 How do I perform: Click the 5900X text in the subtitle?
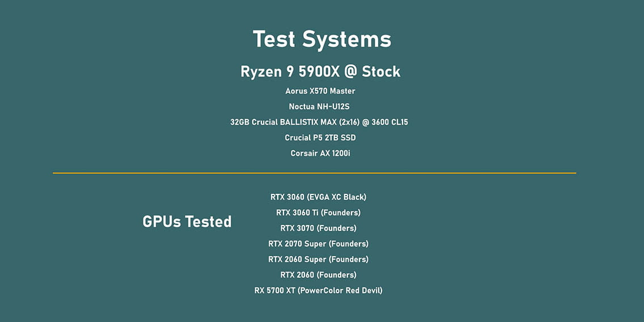pos(319,71)
